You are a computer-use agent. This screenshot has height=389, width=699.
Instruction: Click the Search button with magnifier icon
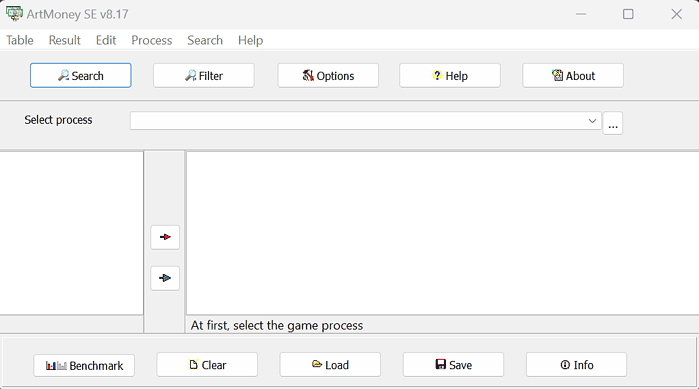[81, 75]
